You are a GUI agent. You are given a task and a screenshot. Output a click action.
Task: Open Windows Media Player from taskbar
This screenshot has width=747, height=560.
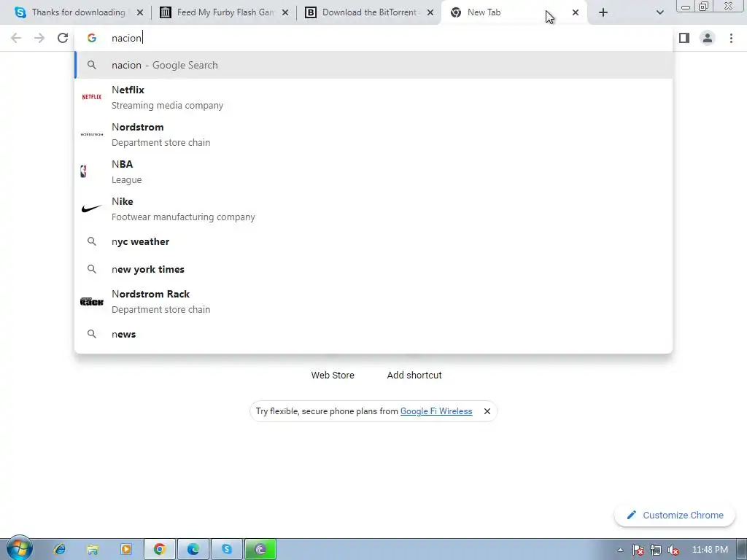tap(126, 550)
